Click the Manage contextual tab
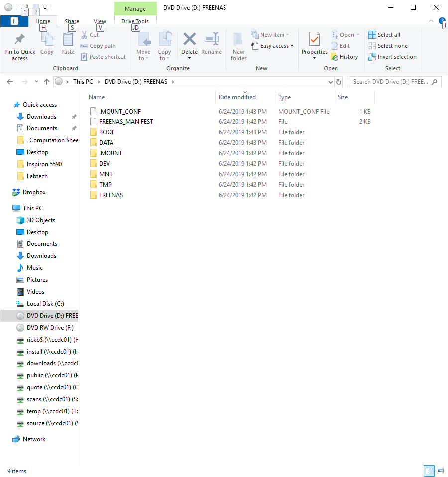448x477 pixels. pyautogui.click(x=135, y=9)
